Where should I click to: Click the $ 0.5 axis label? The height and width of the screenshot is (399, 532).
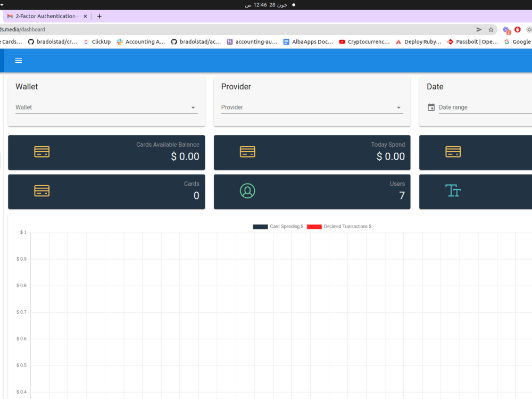pos(21,365)
